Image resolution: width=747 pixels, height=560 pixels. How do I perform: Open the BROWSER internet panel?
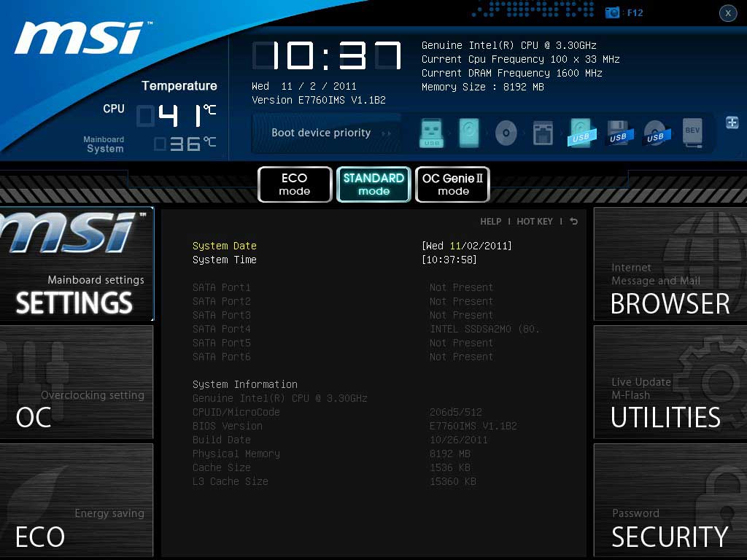670,264
